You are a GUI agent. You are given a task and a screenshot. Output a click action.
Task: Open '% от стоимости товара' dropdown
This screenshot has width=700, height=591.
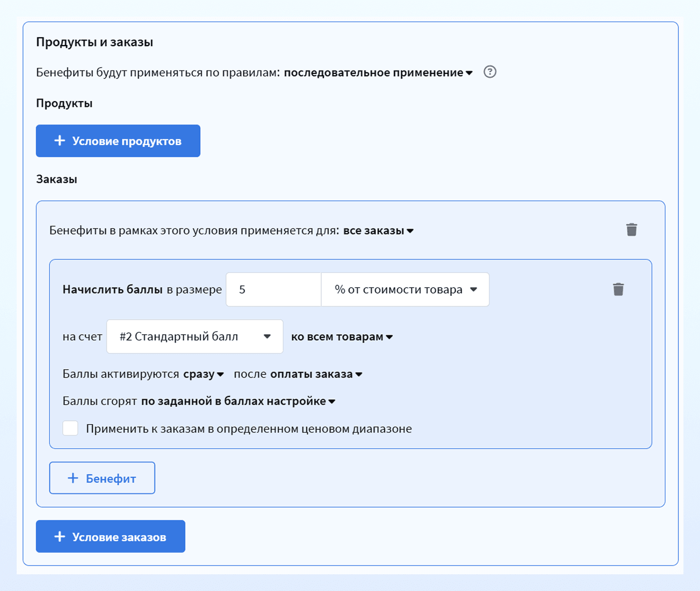pos(405,289)
